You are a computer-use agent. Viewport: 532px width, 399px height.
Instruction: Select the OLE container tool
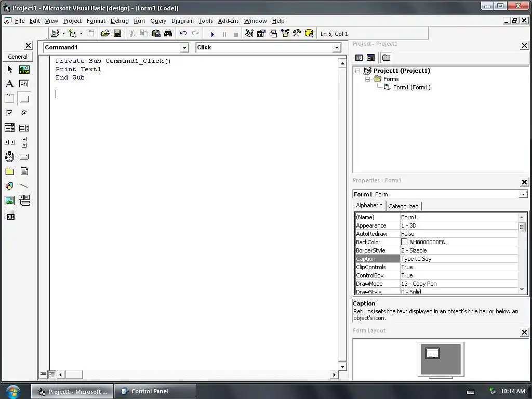click(x=9, y=215)
